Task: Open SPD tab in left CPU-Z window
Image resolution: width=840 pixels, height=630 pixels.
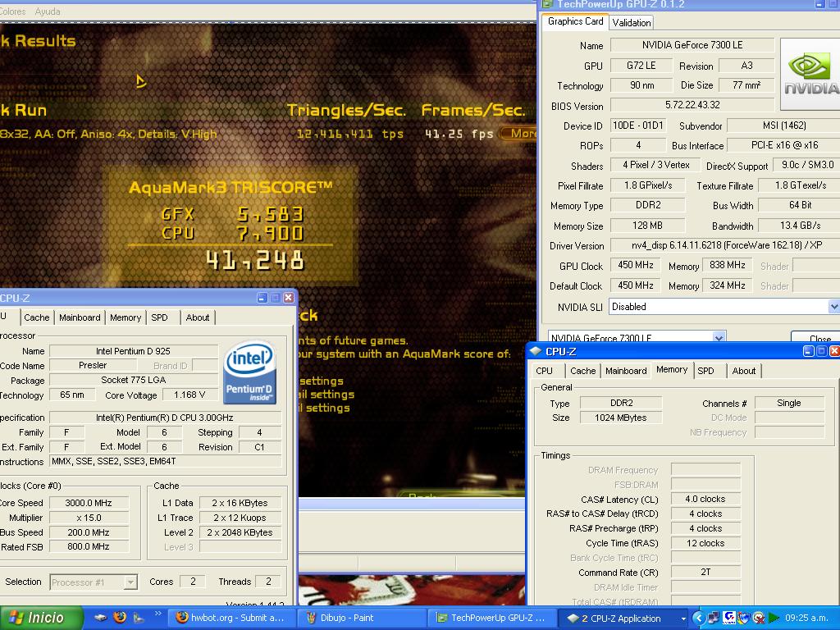Action: (x=159, y=317)
